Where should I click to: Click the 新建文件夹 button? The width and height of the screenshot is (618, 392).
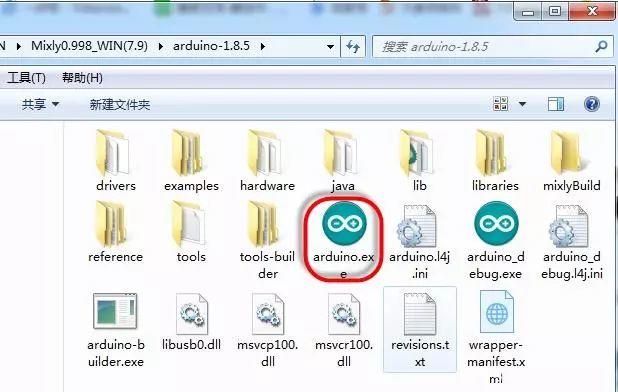(120, 104)
